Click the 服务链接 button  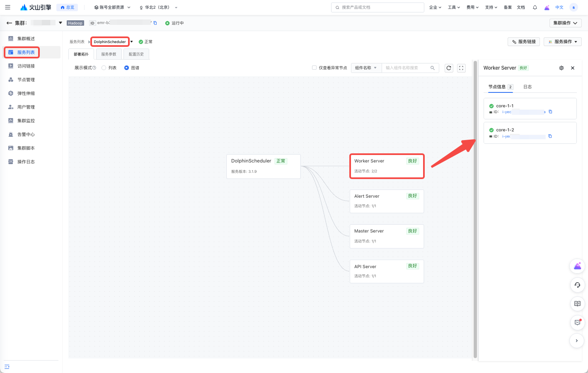pyautogui.click(x=524, y=42)
